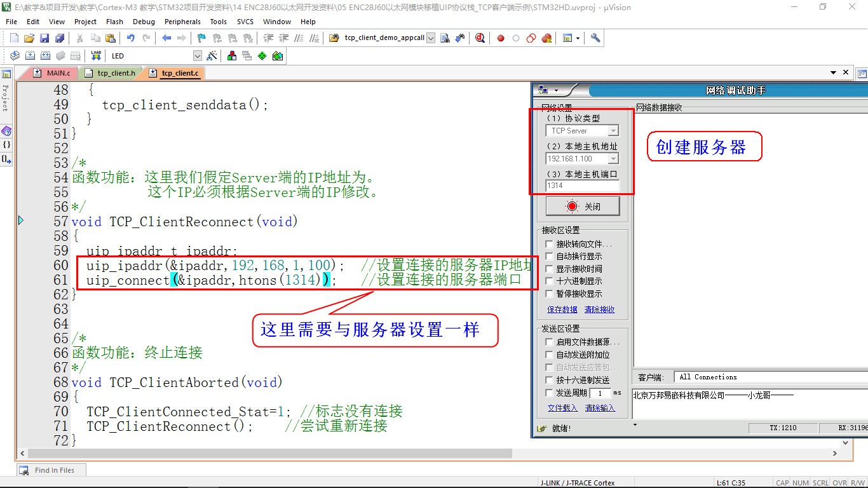Viewport: 868px width, 488px height.
Task: Create a new file with the New icon
Action: coord(14,38)
